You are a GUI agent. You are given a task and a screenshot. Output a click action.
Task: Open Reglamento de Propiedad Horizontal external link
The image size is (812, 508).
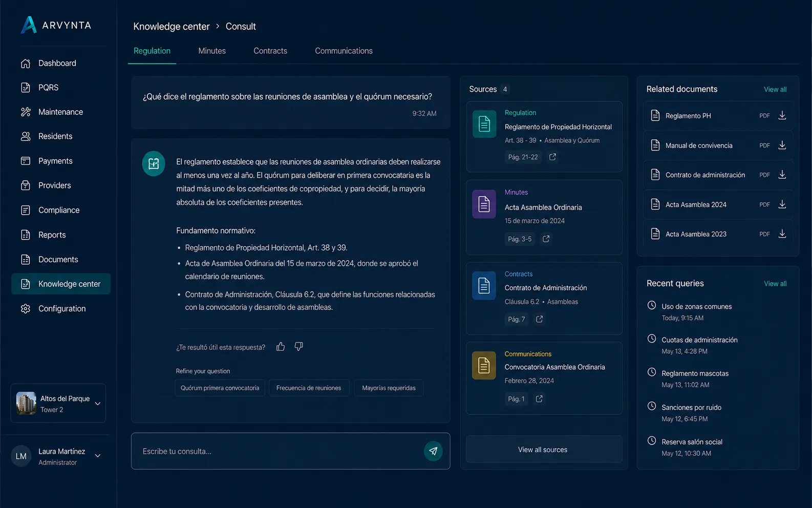point(552,157)
